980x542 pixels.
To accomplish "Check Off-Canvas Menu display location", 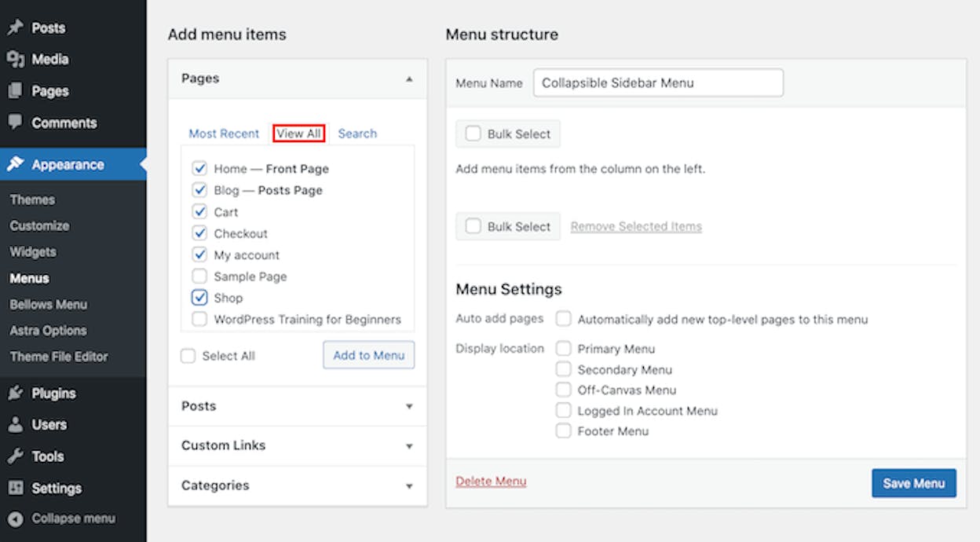I will (563, 390).
